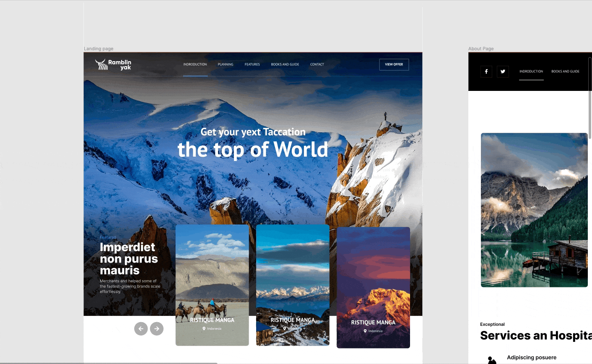Select the About Page frame label
The image size is (592, 364).
pyautogui.click(x=481, y=49)
